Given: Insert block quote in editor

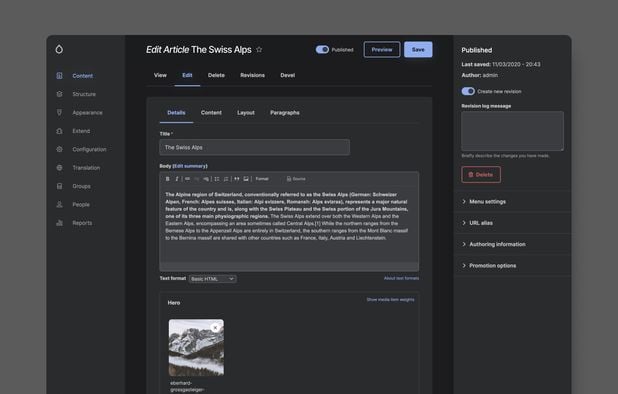Looking at the screenshot, I should click(x=237, y=179).
